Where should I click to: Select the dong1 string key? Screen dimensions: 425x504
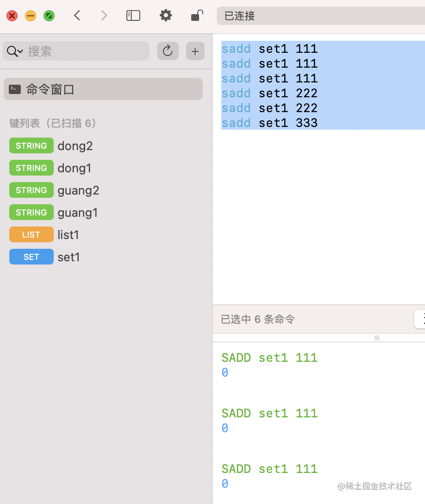point(74,168)
